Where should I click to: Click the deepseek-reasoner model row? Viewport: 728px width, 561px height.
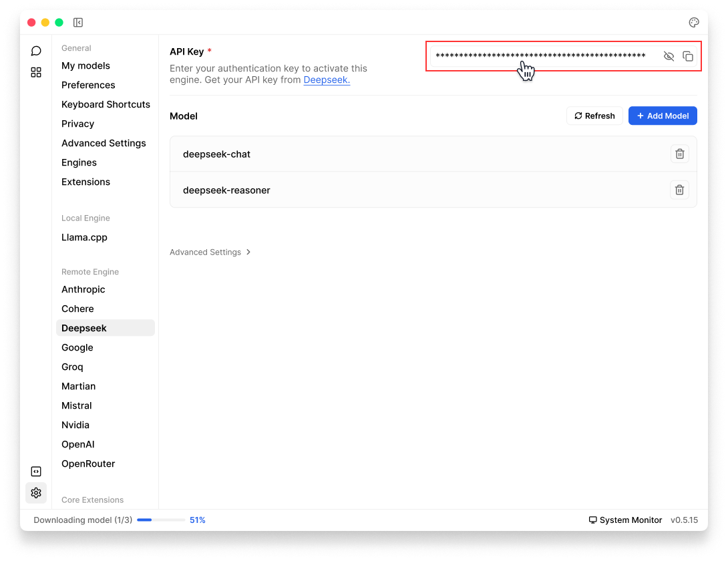pos(433,190)
